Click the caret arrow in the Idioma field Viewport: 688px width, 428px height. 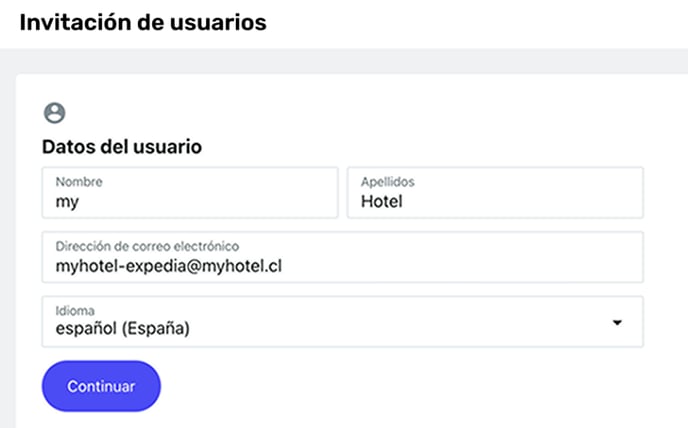[617, 323]
